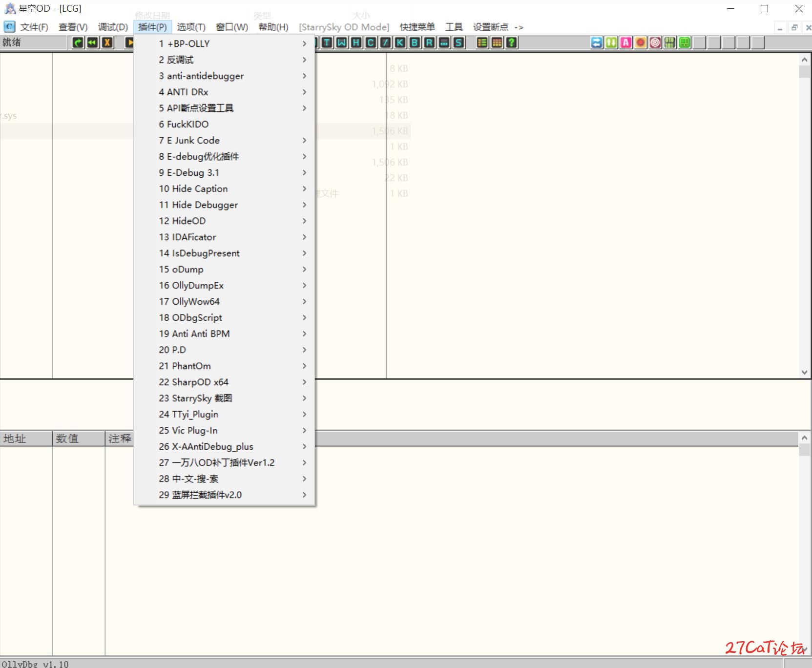Screen dimensions: 812x668
Task: Expand submenu arrow for 9 E-Debug 3.1
Action: point(304,172)
